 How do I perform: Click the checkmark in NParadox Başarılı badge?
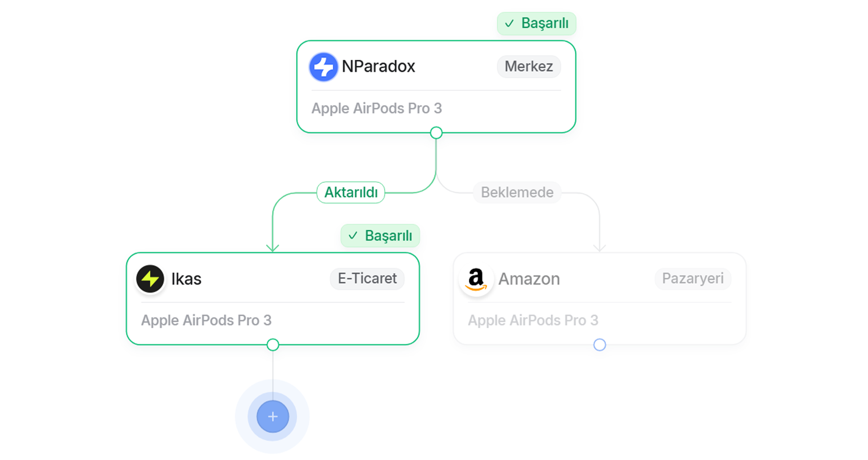pos(509,23)
